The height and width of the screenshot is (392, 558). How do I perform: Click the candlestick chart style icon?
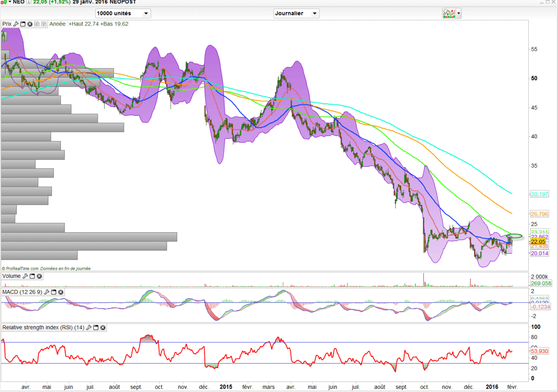coord(5,2)
